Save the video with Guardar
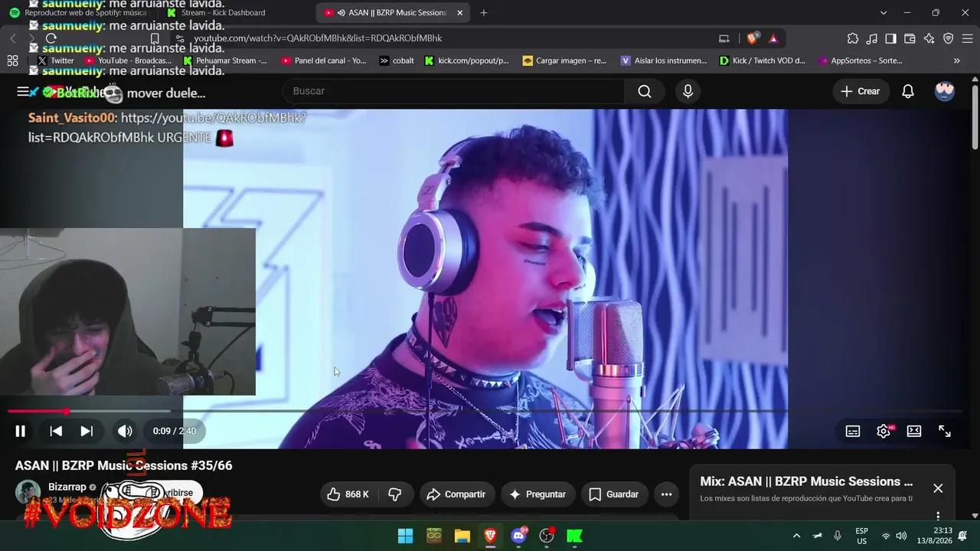This screenshot has width=980, height=551. click(x=614, y=494)
